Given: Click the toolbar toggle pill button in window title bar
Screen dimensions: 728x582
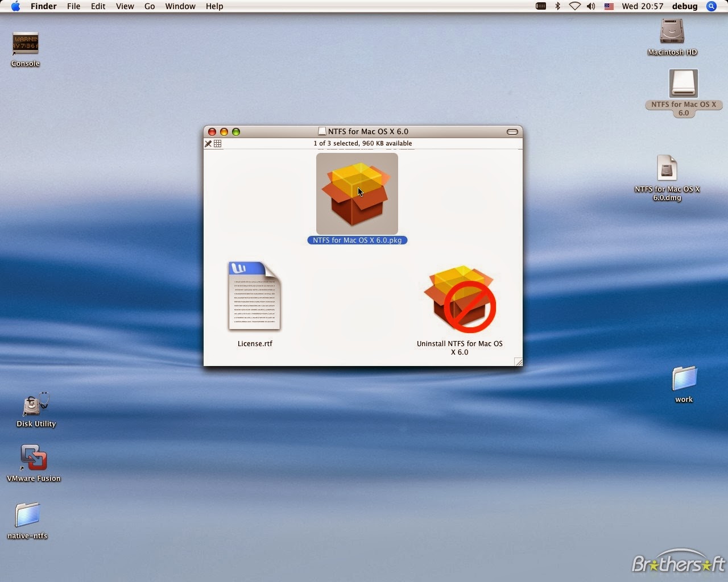Looking at the screenshot, I should pos(512,132).
